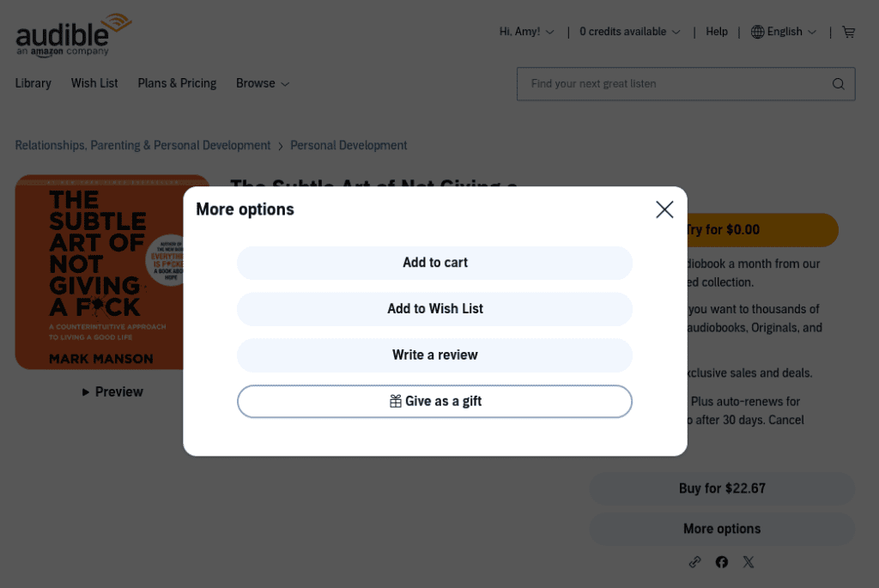Go to Wish List in navigation

click(94, 83)
